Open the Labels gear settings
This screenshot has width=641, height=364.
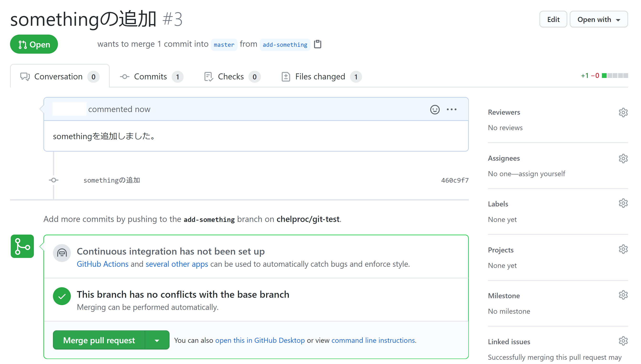click(623, 203)
